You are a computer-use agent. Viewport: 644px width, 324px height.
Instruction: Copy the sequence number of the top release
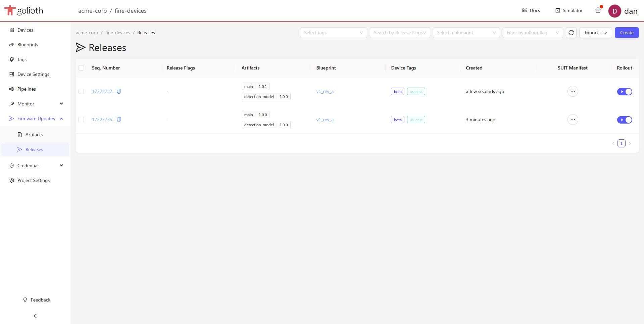[x=119, y=91]
